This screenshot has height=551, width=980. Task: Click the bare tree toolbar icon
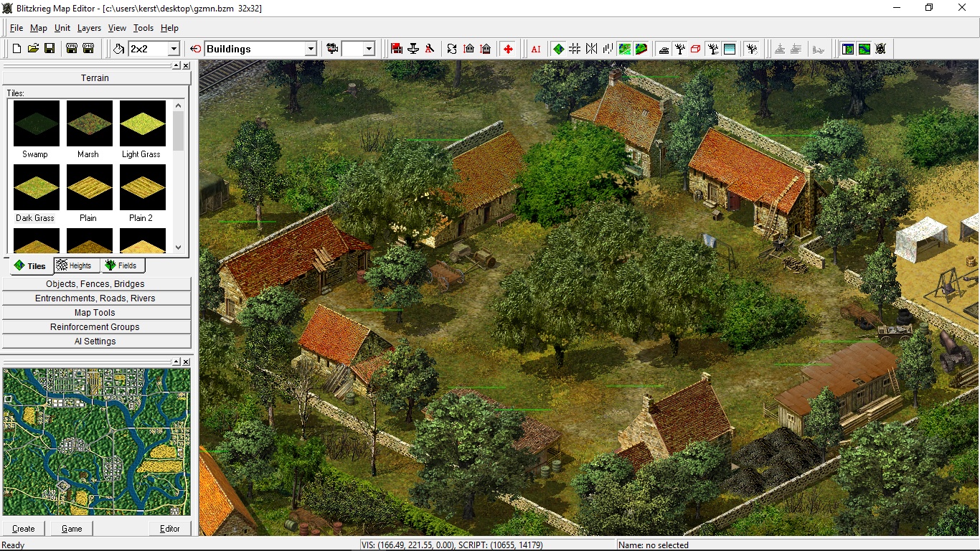[x=680, y=49]
